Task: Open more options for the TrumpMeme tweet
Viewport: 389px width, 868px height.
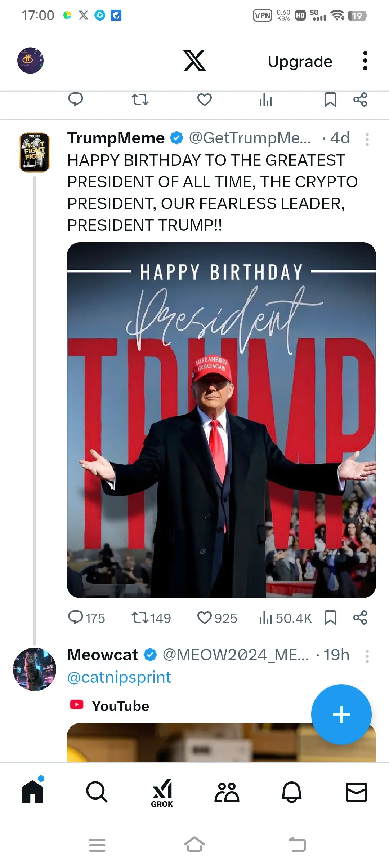Action: [367, 139]
